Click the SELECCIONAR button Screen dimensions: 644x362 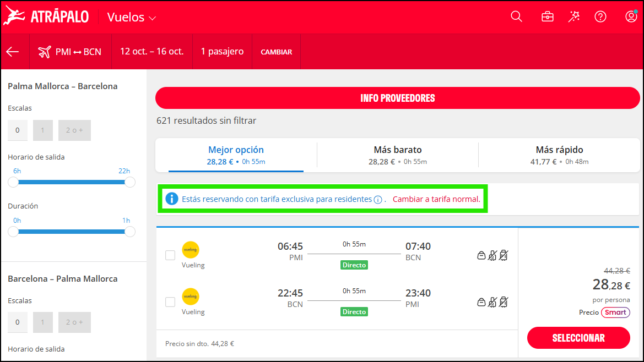[578, 338]
